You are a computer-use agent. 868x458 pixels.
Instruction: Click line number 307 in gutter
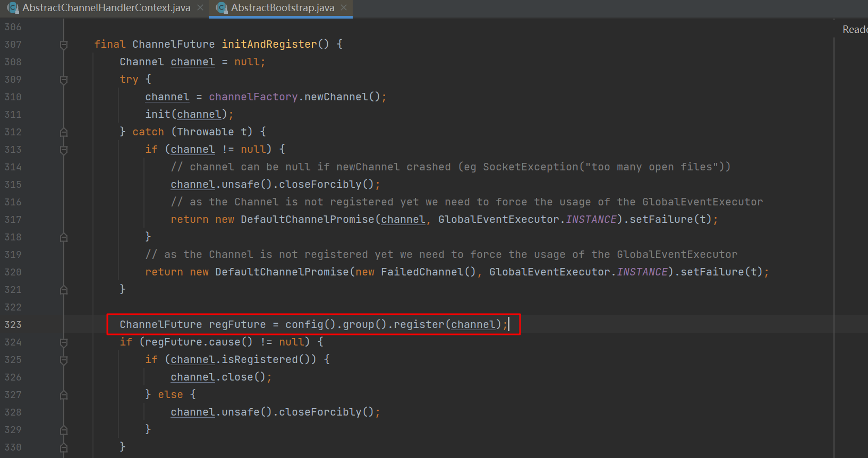[13, 45]
